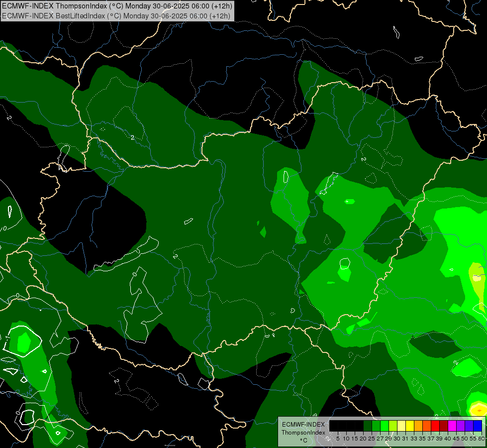Click the blue 55-60 legend swatch
The image size is (487, 448).
pos(478,426)
